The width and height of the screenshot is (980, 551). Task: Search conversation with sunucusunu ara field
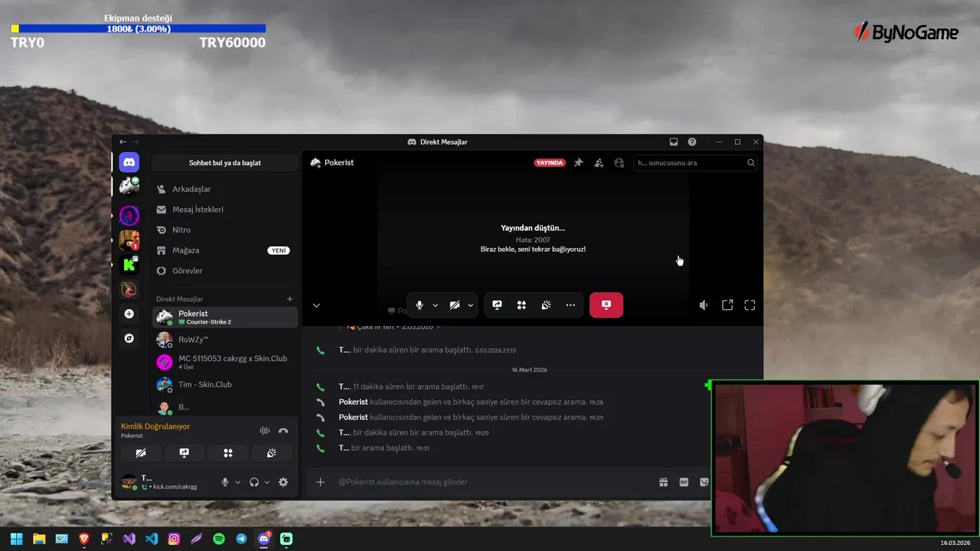point(696,163)
